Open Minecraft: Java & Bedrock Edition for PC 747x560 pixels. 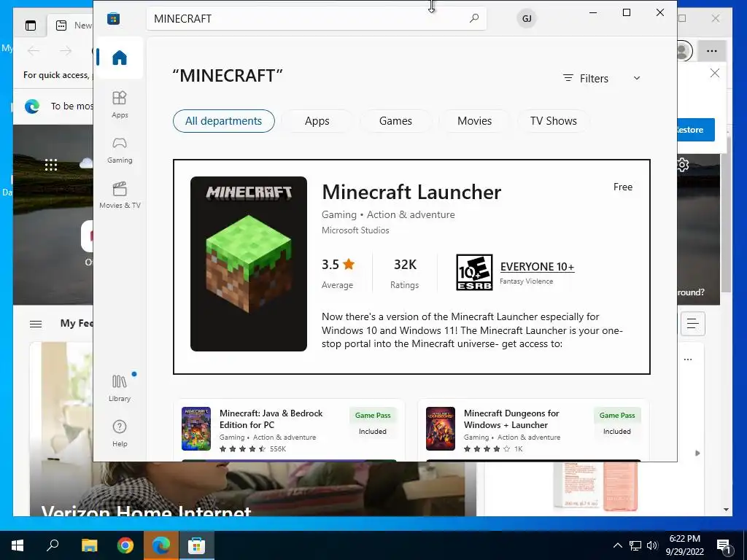point(271,419)
